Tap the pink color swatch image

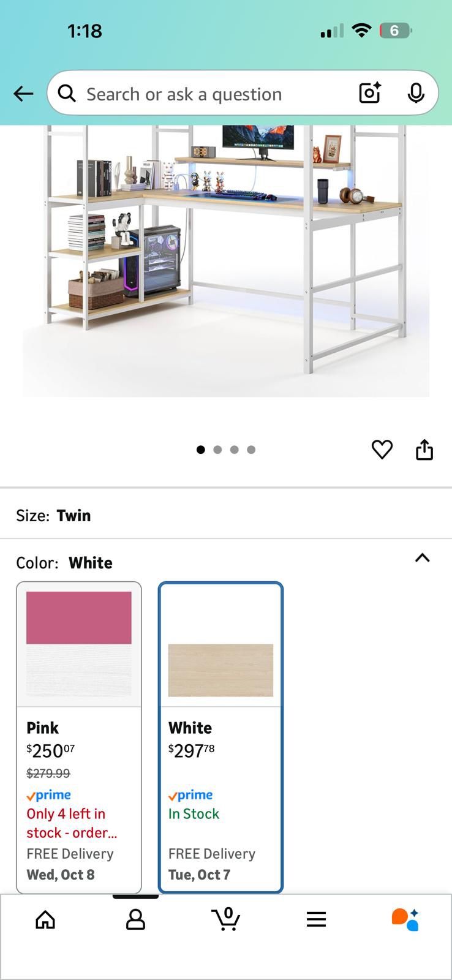pos(79,644)
